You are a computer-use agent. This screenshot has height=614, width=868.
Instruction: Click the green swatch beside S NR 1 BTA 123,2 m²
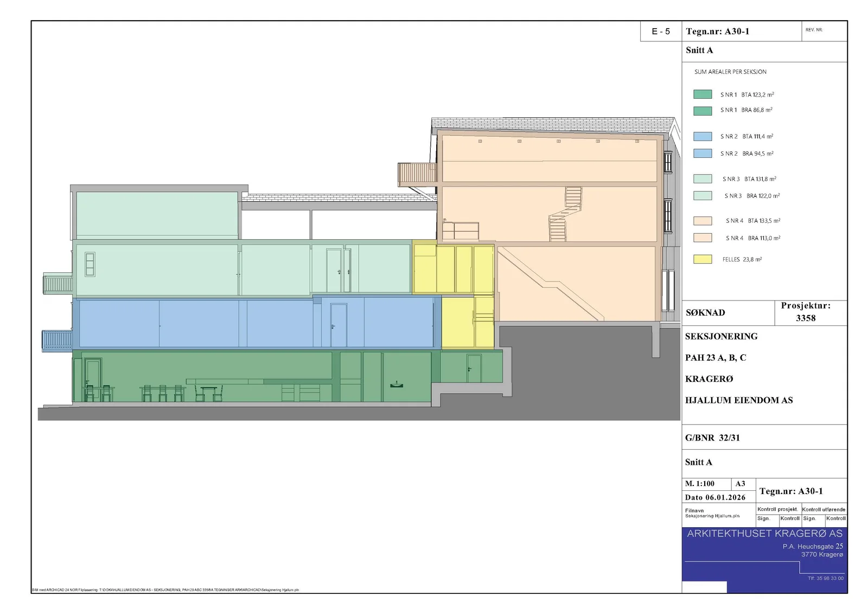[703, 94]
